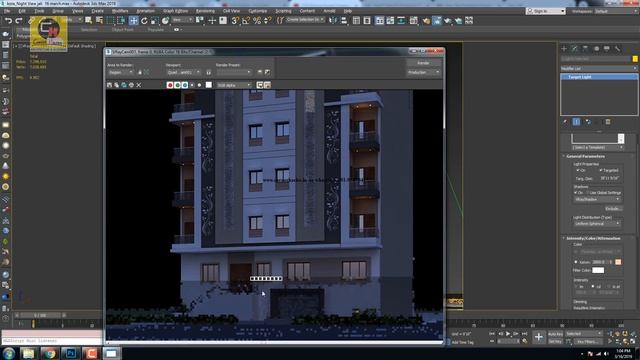Toggle Window/Crossing selection mode
The width and height of the screenshot is (640, 360).
pos(121,20)
